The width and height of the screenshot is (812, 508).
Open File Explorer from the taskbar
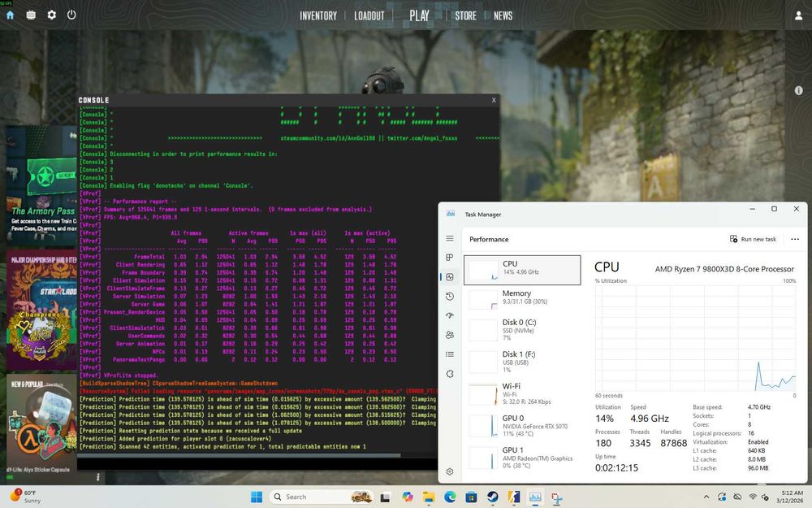[429, 497]
